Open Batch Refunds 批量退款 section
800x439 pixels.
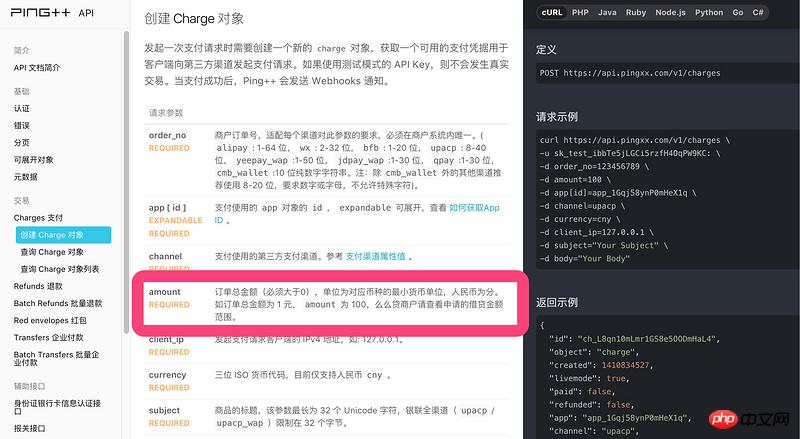pyautogui.click(x=58, y=303)
